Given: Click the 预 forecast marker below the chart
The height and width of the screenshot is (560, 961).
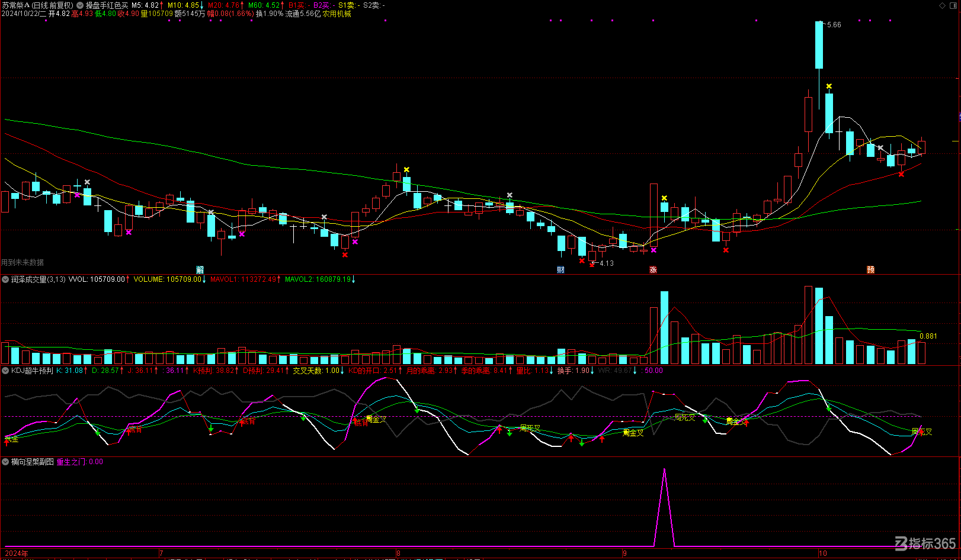Looking at the screenshot, I should pos(870,270).
